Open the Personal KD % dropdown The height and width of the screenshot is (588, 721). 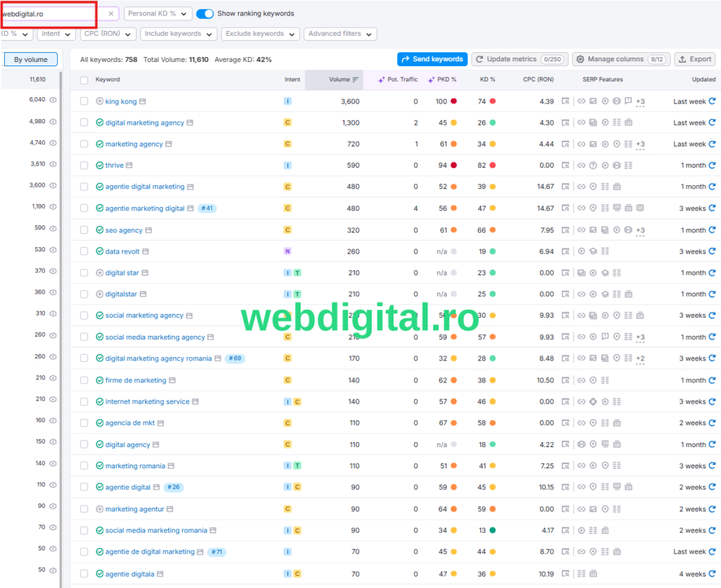pos(158,13)
